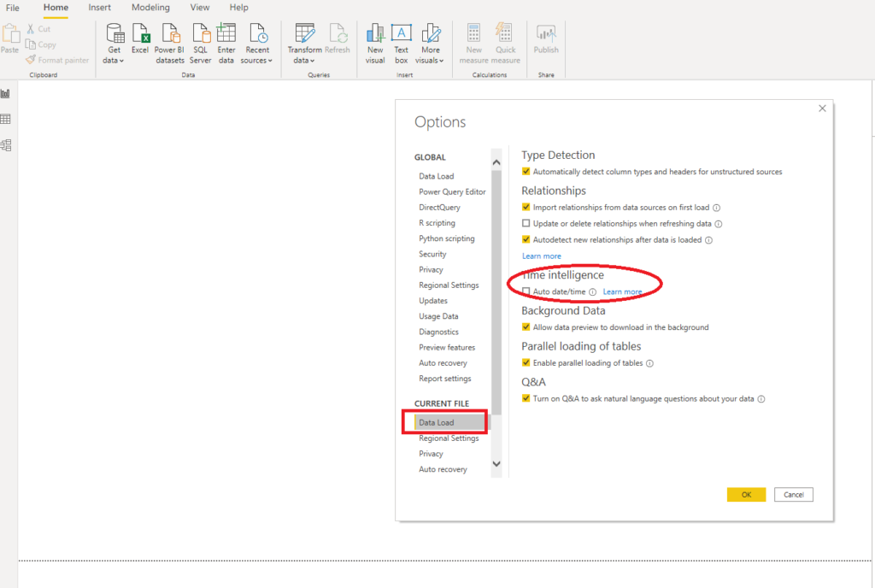Click info icon beside Turn on Q&A

pos(761,399)
